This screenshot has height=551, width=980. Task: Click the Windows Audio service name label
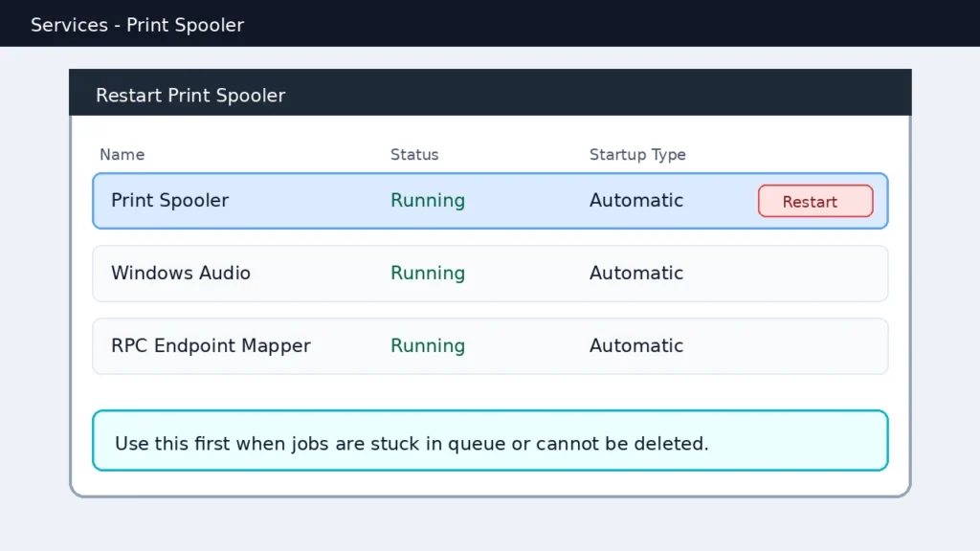click(x=181, y=273)
